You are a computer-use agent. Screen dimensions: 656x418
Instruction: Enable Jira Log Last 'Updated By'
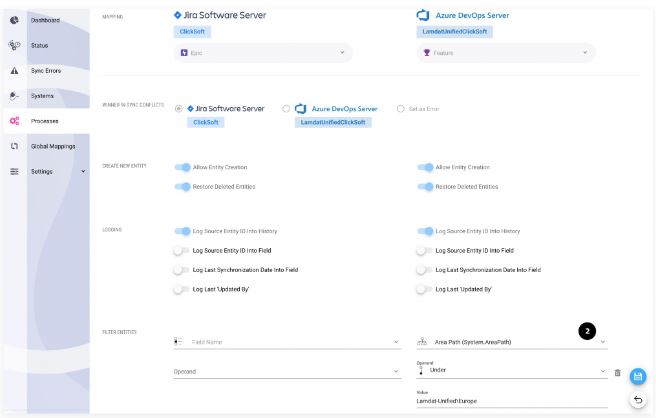point(181,289)
